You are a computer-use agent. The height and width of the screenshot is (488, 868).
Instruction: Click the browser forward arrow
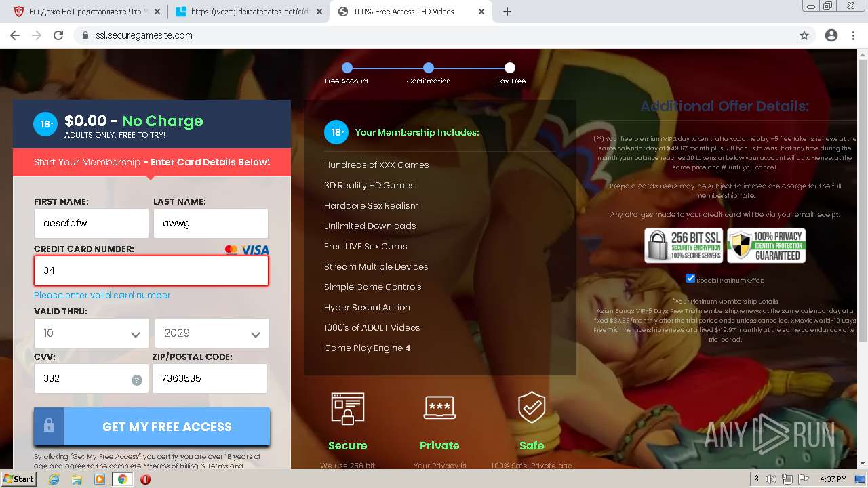coord(37,35)
